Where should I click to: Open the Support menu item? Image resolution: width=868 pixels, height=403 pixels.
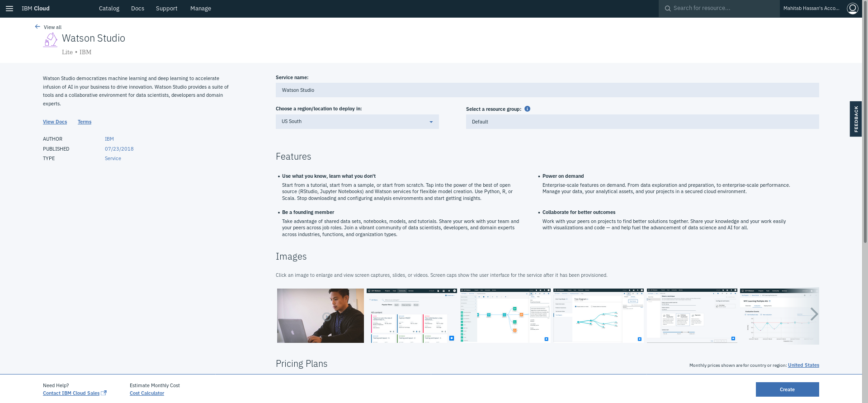[x=166, y=9]
